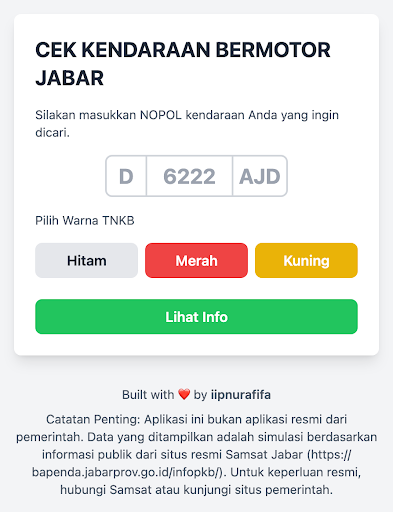This screenshot has height=512, width=393.
Task: Choose the red Merah plate color
Action: 196,260
